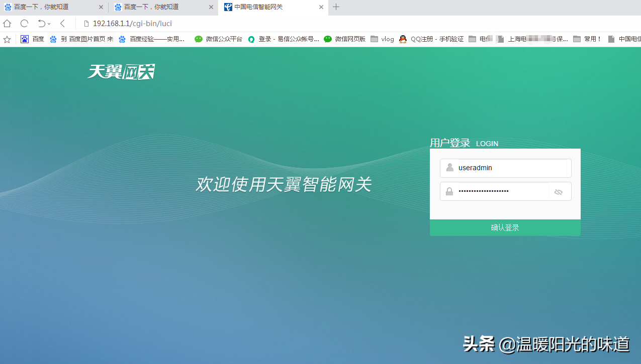Click the undo/restore tab arrow icon

tap(41, 24)
